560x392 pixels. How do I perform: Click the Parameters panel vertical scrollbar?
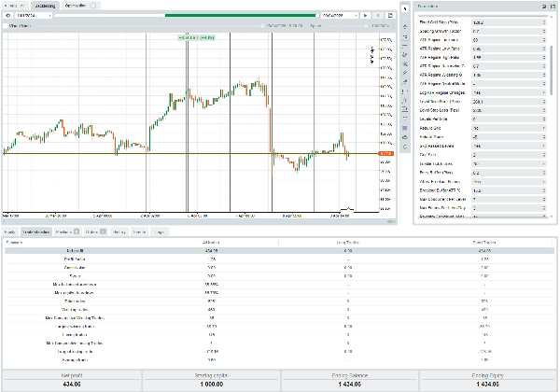pos(552,70)
